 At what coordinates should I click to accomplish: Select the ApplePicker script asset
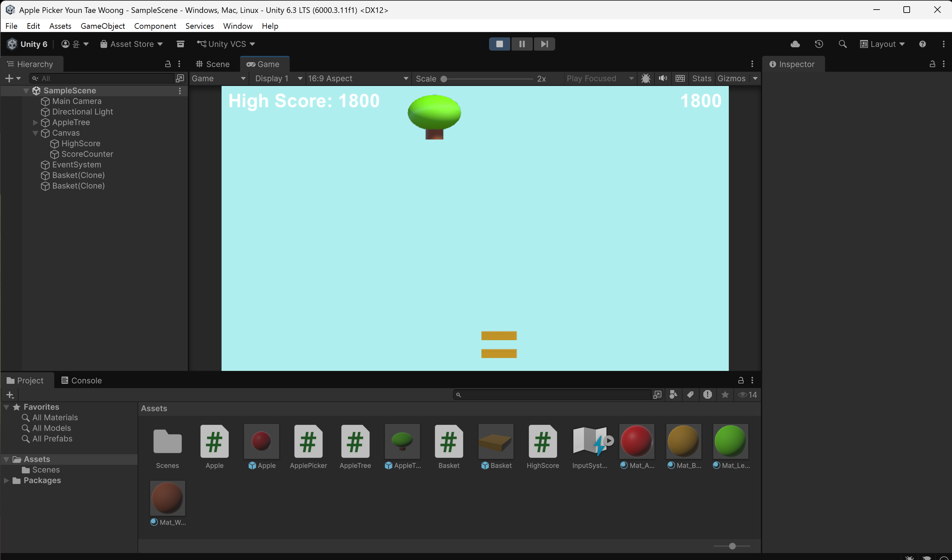308,447
